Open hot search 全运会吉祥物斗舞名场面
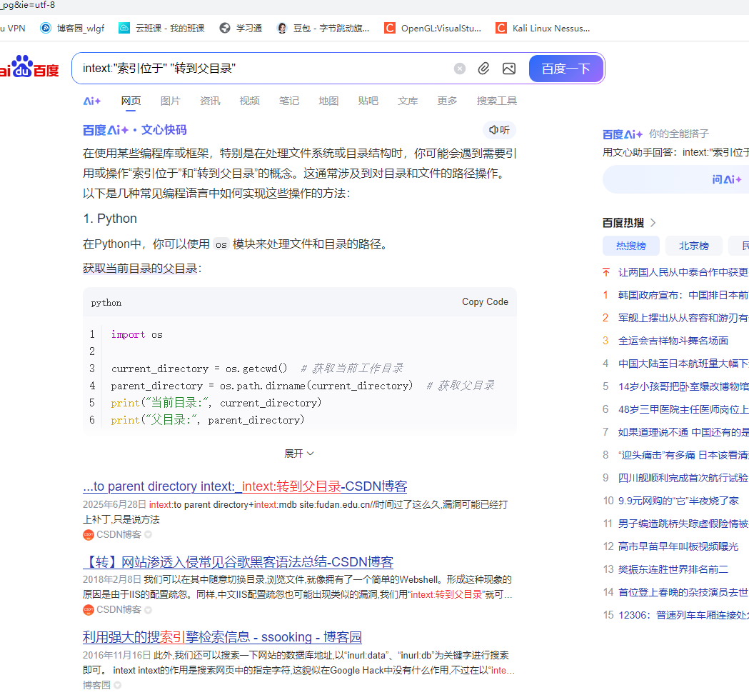Image resolution: width=749 pixels, height=700 pixels. 673,341
